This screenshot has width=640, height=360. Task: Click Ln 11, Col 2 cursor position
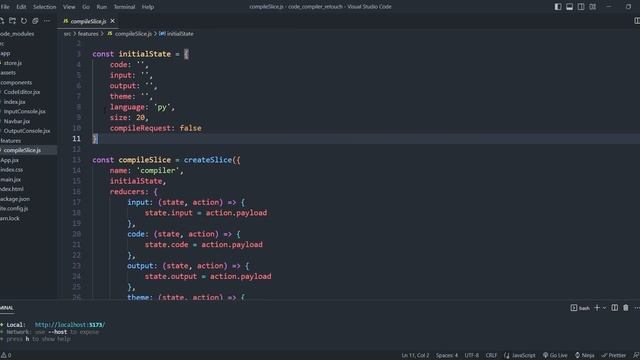(x=415, y=356)
